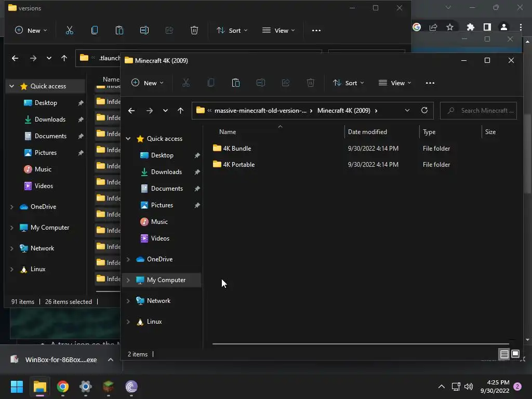The height and width of the screenshot is (399, 532).
Task: Expand Linux in versions window sidebar
Action: click(12, 269)
